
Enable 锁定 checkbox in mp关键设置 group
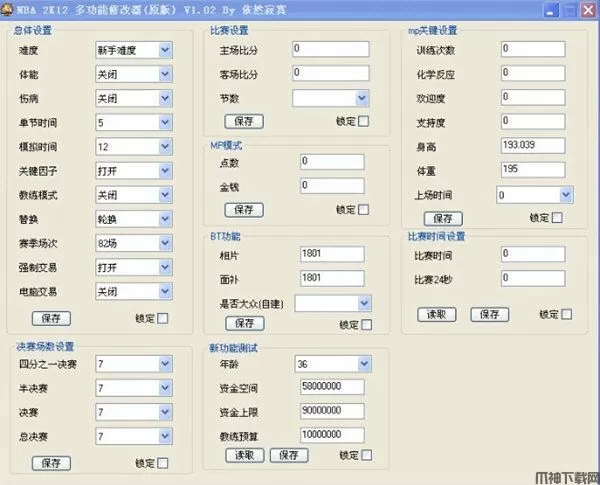[557, 218]
